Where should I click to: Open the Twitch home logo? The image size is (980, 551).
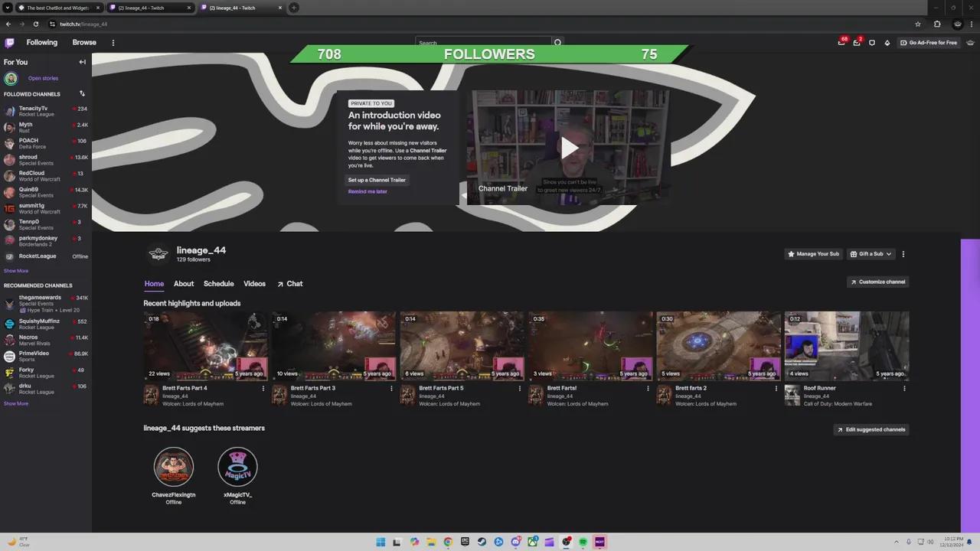click(x=9, y=43)
